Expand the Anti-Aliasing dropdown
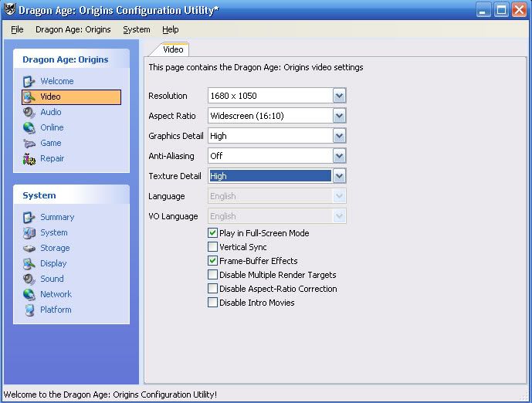The width and height of the screenshot is (532, 403). click(x=339, y=156)
